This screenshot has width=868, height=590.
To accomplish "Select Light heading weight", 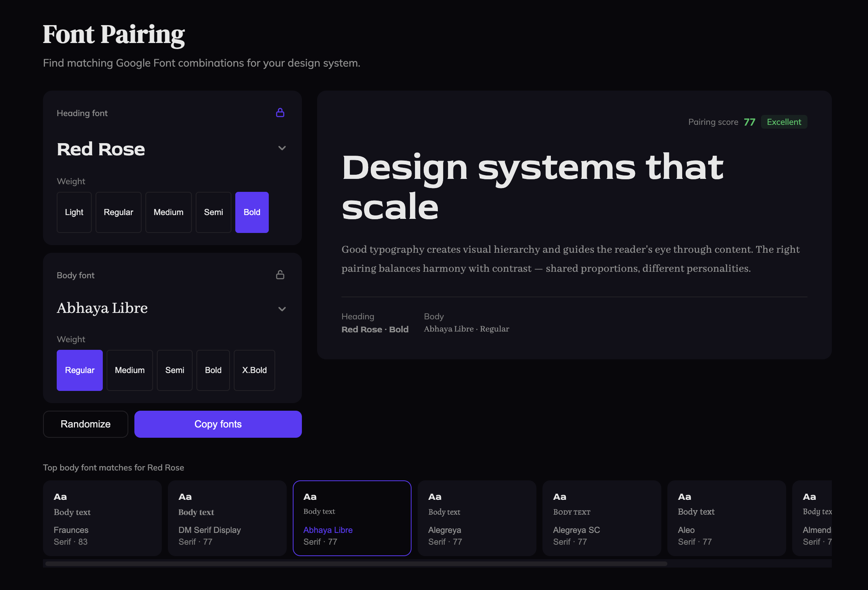I will click(x=74, y=212).
